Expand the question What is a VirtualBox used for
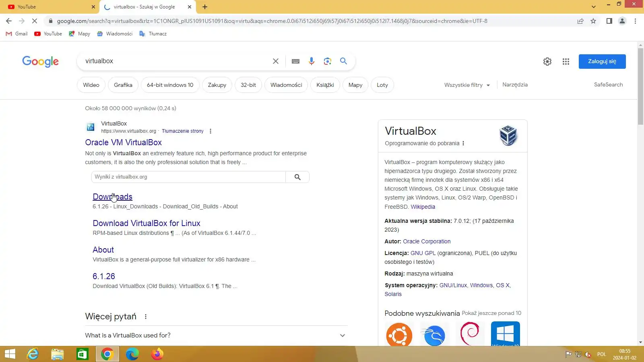The width and height of the screenshot is (644, 362). coord(216,335)
